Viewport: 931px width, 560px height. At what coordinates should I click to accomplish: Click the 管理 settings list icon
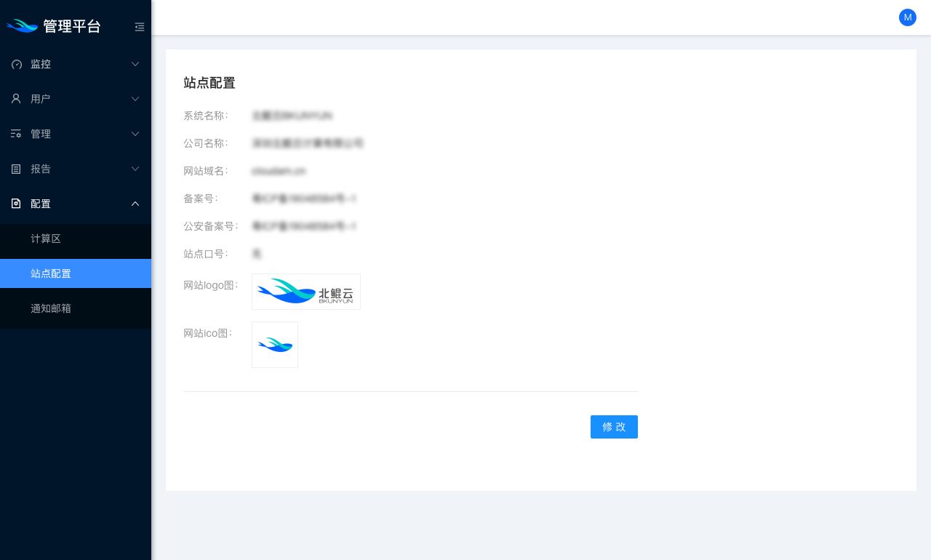click(x=16, y=134)
